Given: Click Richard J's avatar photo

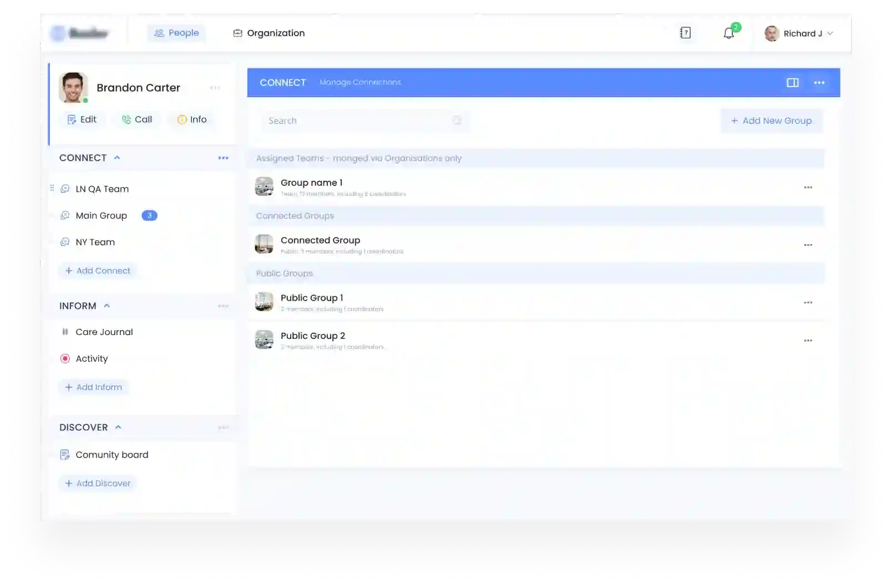Looking at the screenshot, I should [772, 33].
